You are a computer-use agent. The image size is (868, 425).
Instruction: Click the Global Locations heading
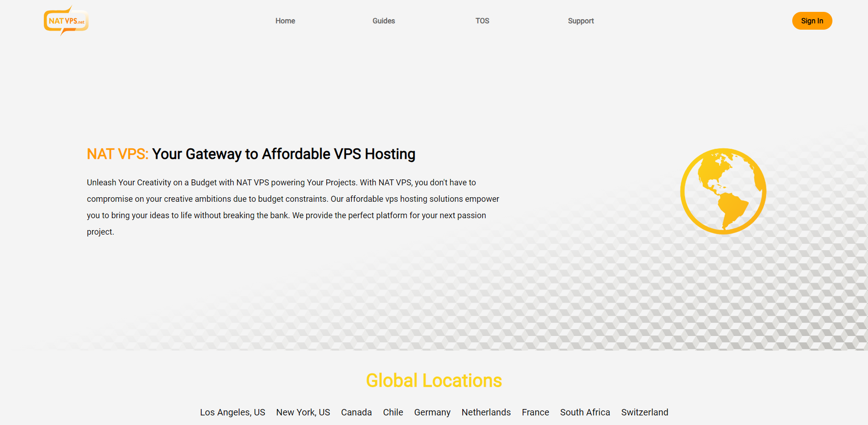434,380
